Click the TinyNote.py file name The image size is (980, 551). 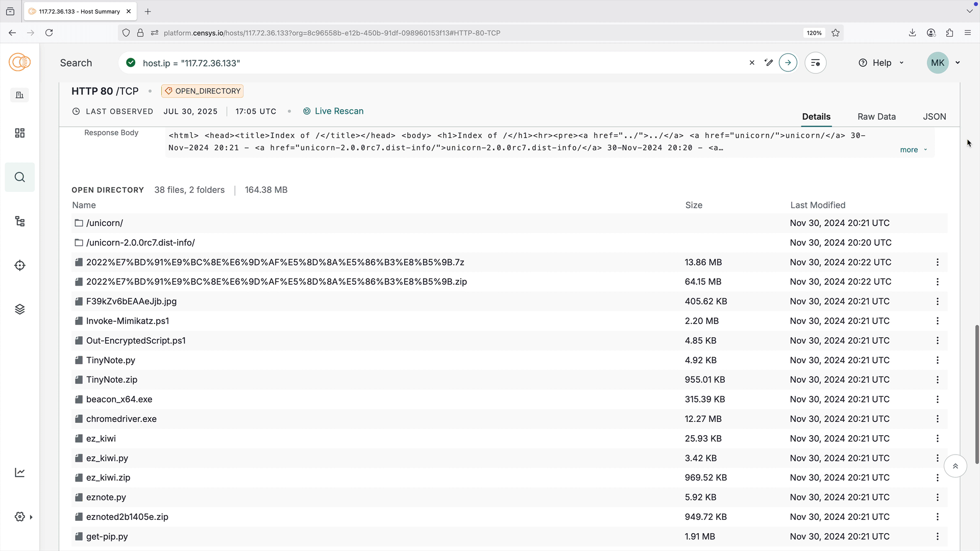111,360
